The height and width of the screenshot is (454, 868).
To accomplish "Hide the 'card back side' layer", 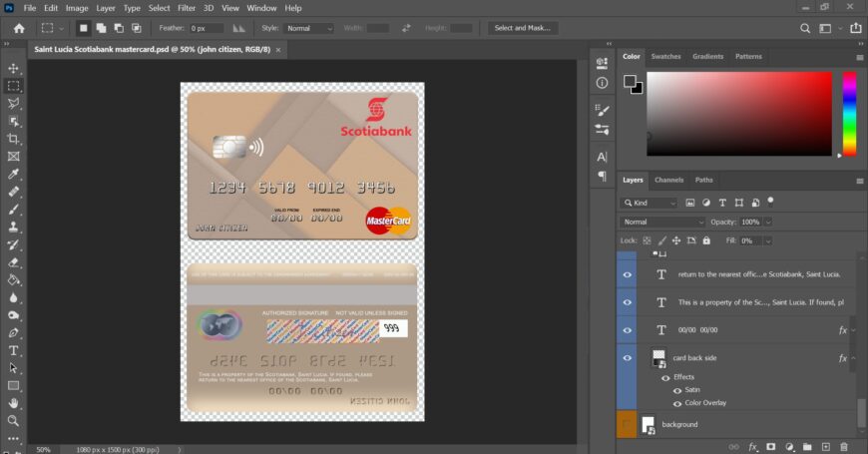I will pos(628,357).
